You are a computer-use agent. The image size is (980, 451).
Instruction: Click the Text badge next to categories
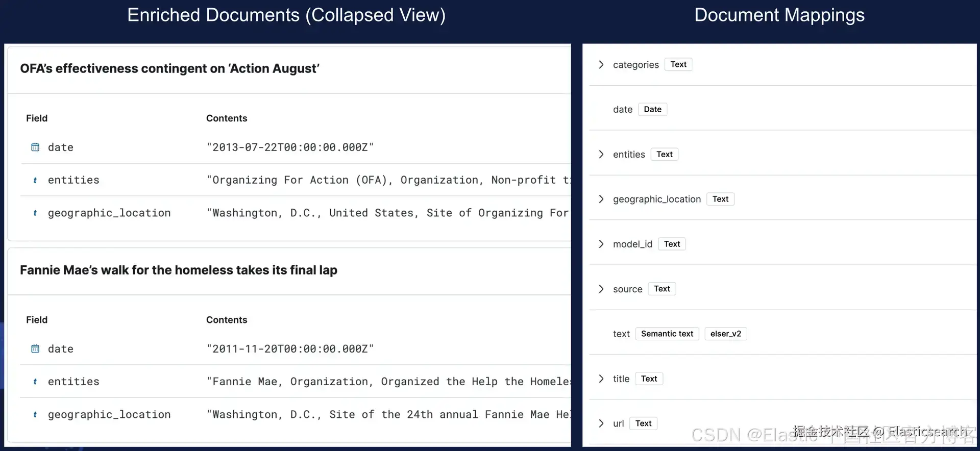678,64
